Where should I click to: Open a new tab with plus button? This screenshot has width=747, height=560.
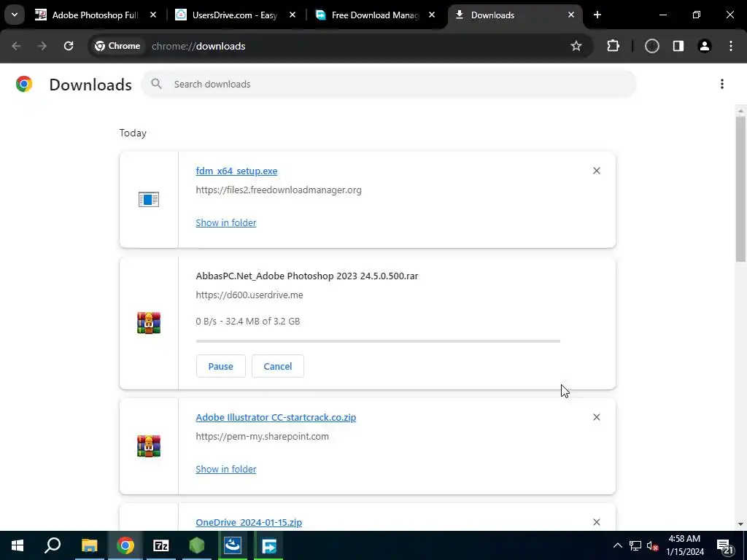coord(597,15)
